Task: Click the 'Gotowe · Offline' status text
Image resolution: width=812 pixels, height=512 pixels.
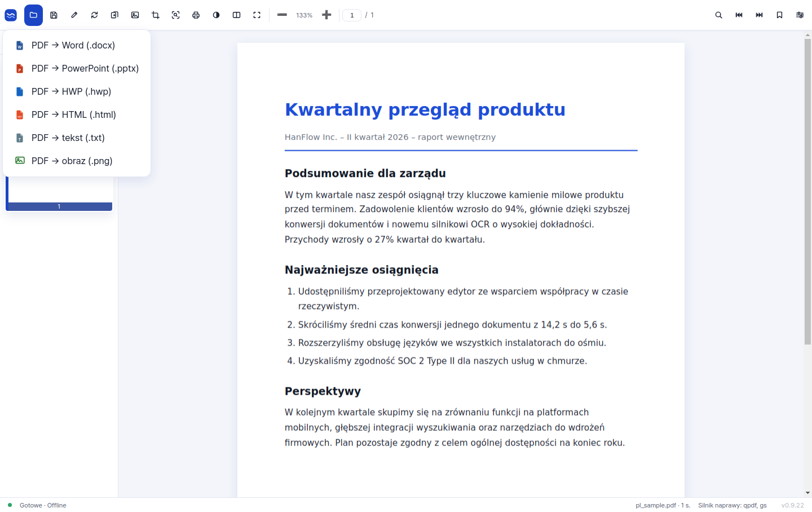Action: (43, 505)
